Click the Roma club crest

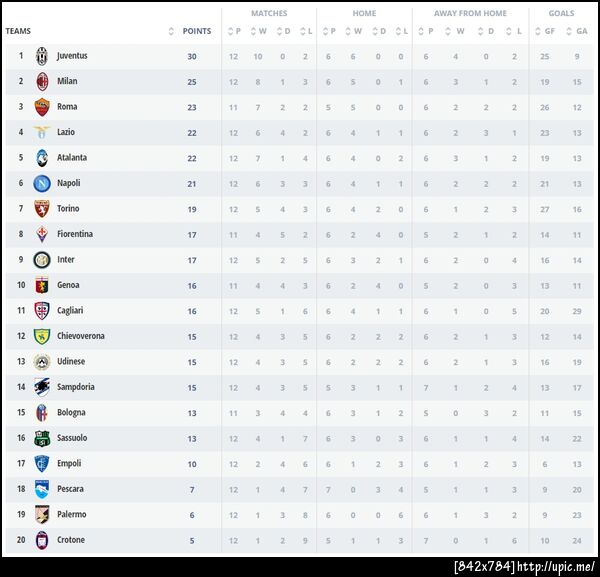tap(42, 107)
